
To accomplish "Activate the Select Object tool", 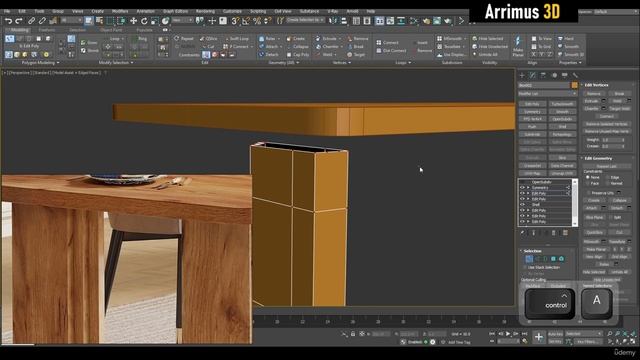I will (x=89, y=20).
